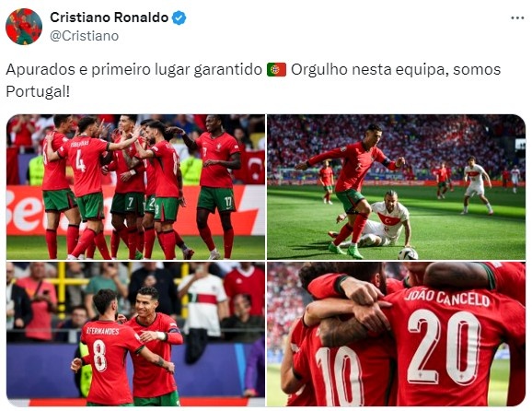Open the João Cancelo number 20 photo
This screenshot has width=532, height=411.
(397, 334)
